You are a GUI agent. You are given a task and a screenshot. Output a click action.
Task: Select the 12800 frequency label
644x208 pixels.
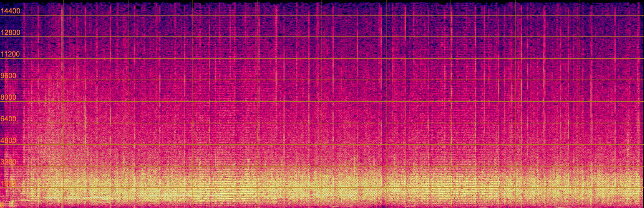(10, 33)
